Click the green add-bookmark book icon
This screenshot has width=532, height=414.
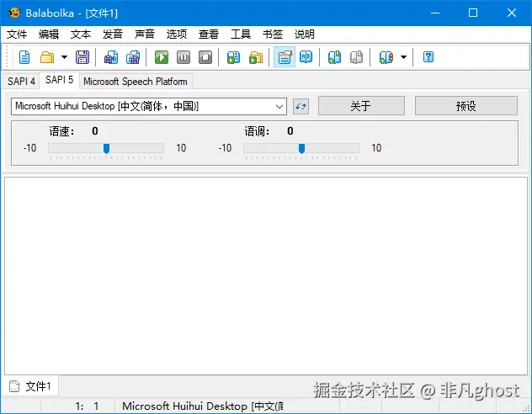click(x=334, y=57)
